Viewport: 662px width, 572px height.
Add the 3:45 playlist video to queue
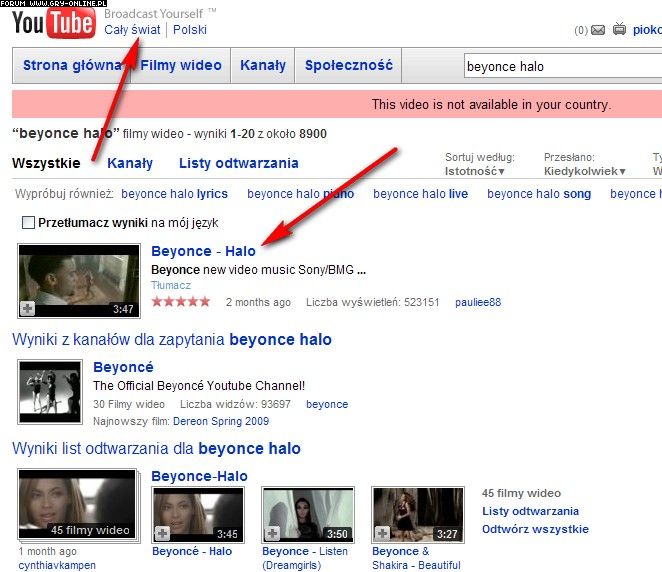point(161,534)
